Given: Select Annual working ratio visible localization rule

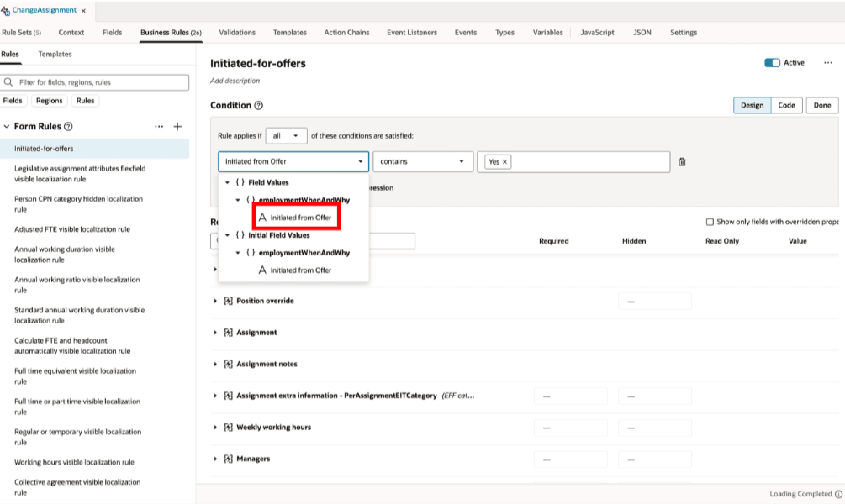Looking at the screenshot, I should click(x=77, y=285).
